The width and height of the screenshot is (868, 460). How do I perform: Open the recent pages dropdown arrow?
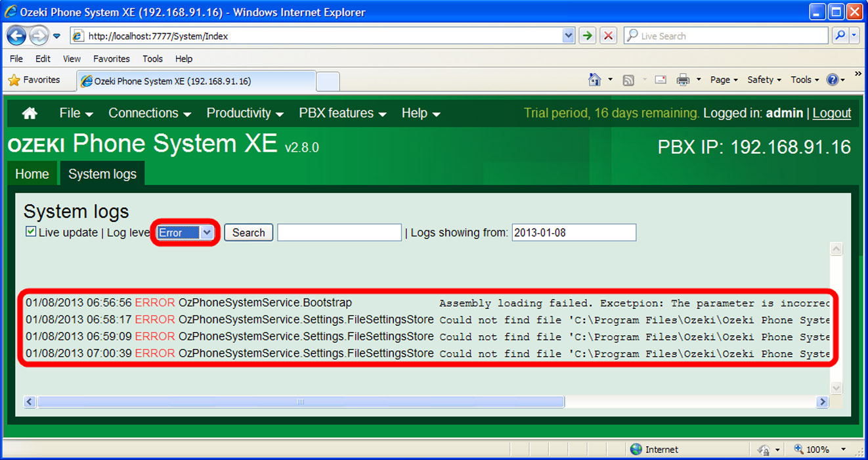click(56, 36)
